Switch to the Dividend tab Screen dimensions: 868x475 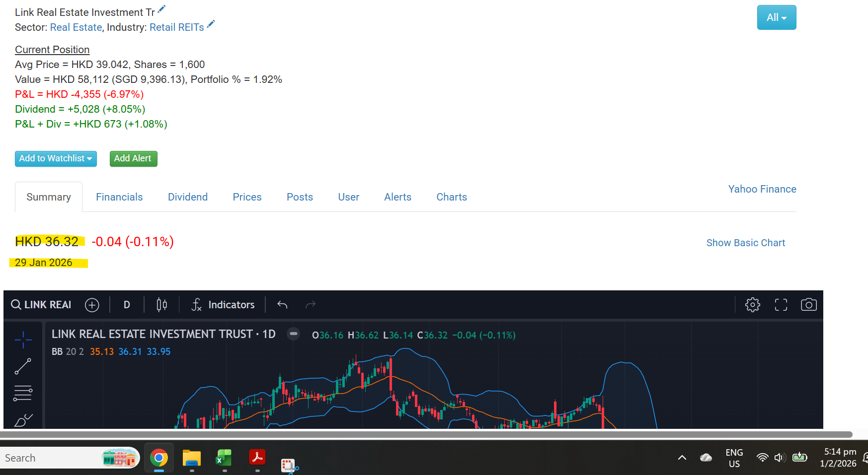click(x=187, y=197)
